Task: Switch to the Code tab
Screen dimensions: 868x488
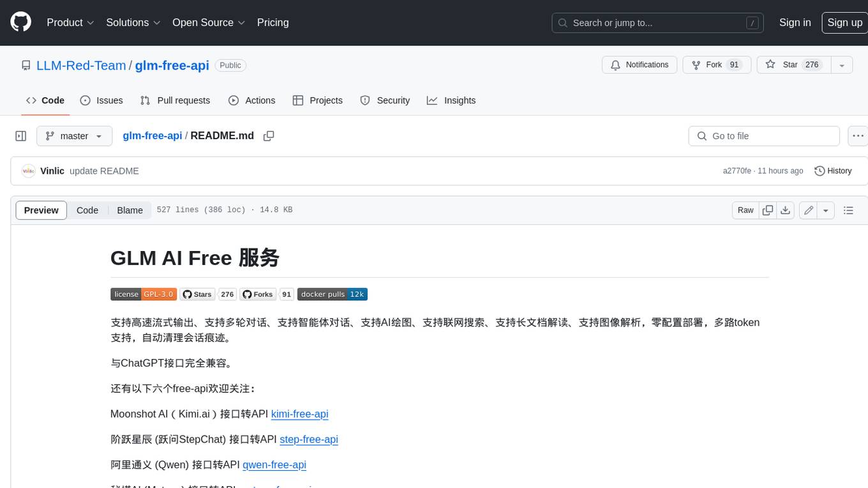Action: tap(45, 100)
